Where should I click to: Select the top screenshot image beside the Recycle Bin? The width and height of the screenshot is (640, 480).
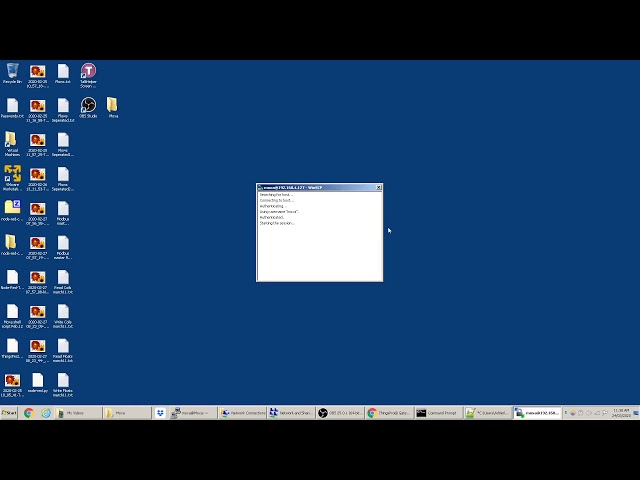click(x=38, y=76)
